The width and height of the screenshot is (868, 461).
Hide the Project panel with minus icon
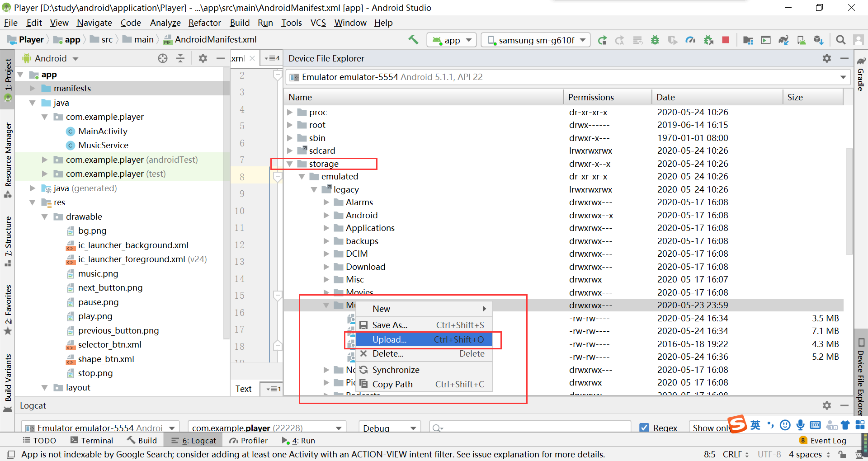click(221, 58)
